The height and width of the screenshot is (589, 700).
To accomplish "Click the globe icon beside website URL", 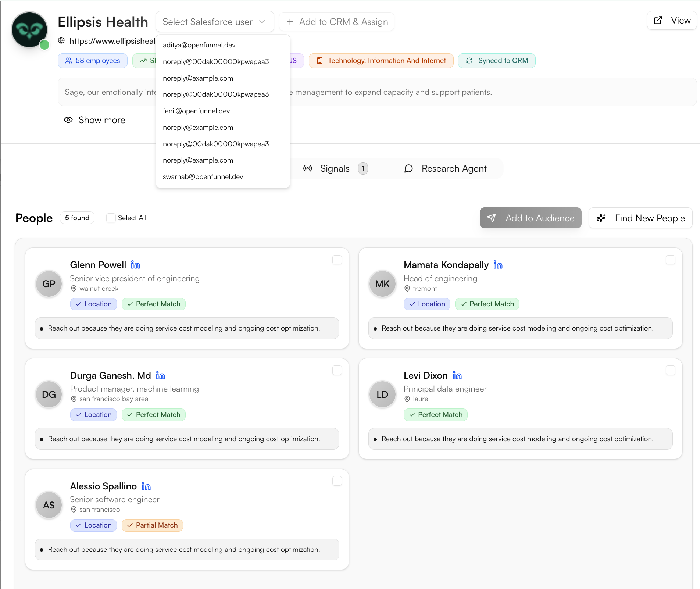I will (61, 40).
